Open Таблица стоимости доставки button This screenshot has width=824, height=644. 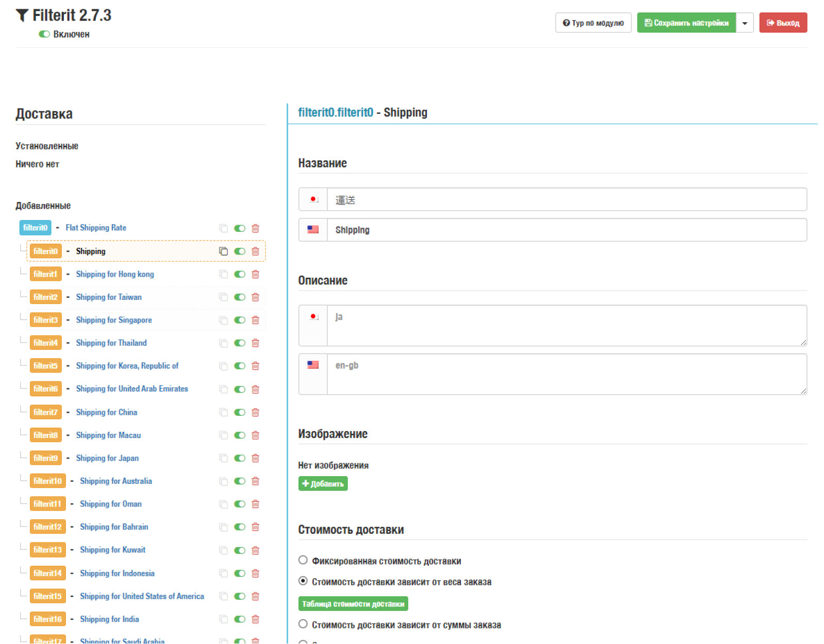353,604
